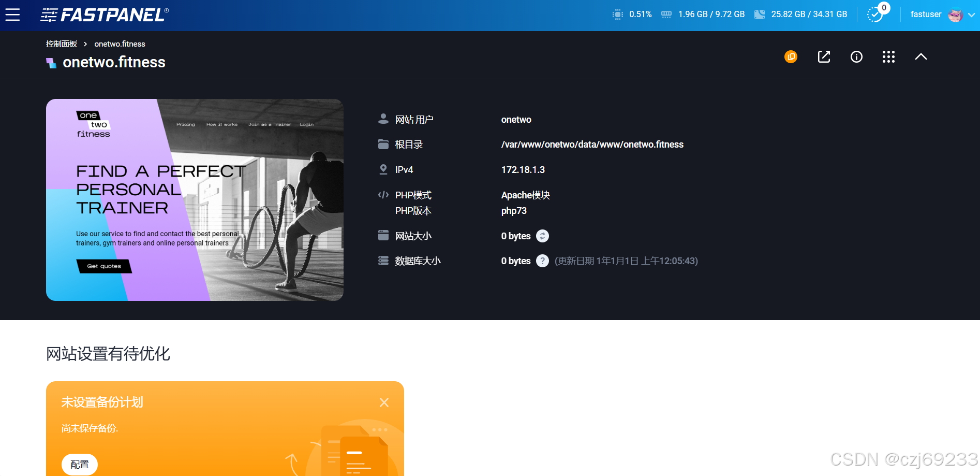Open the onetwo.fitness site preview thumbnail
Image resolution: width=980 pixels, height=476 pixels.
(x=195, y=200)
